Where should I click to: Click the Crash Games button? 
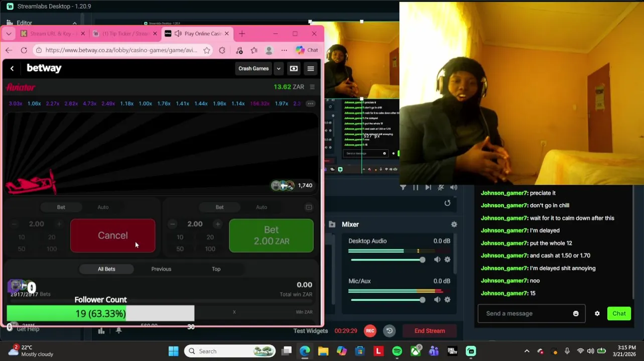coord(253,69)
